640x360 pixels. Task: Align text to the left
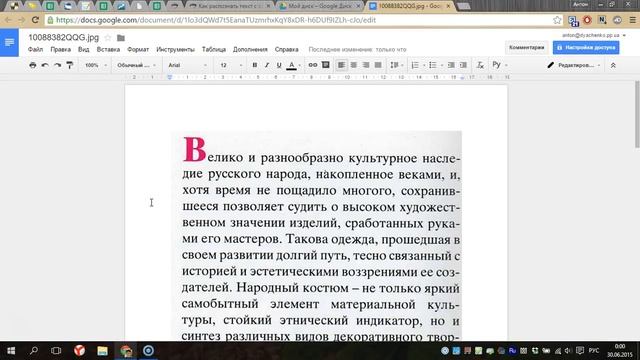[341, 65]
